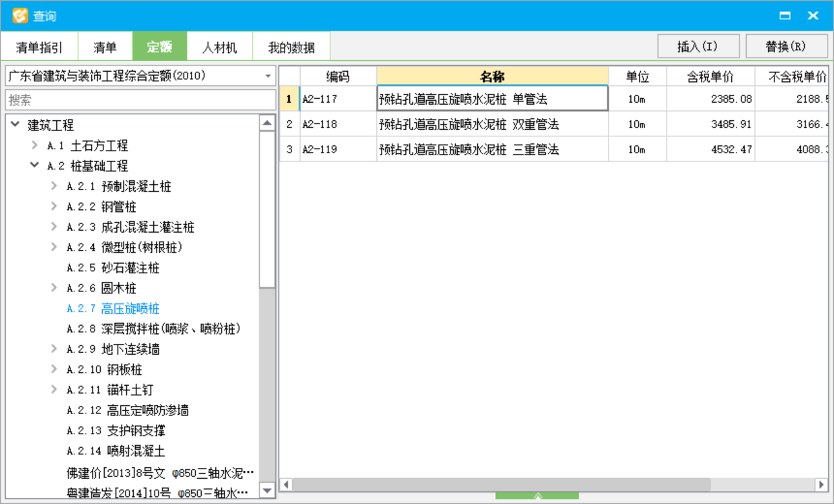
Task: Click the 替换(R) button
Action: pos(786,47)
